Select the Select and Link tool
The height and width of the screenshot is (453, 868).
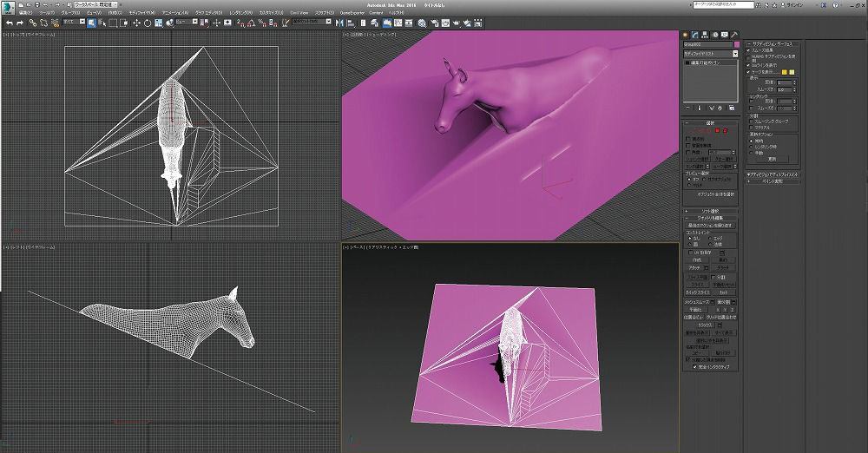tap(33, 23)
